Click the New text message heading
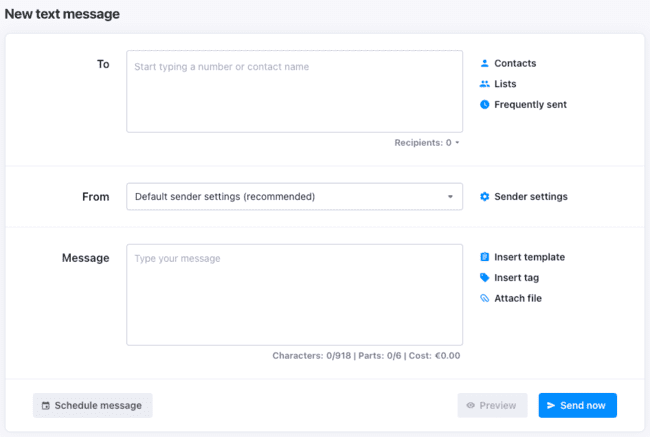Viewport: 650px width, 437px height. point(62,14)
